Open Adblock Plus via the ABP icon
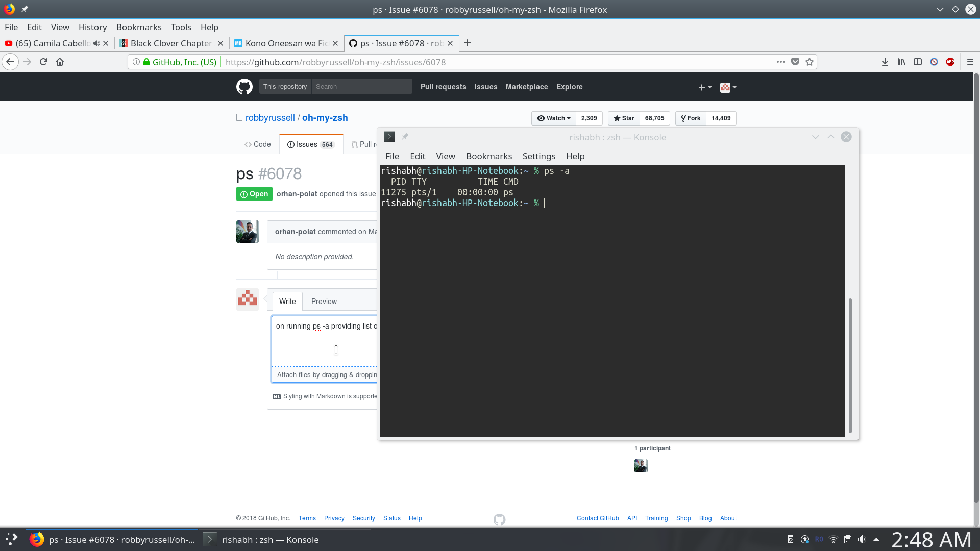The image size is (980, 551). click(950, 61)
